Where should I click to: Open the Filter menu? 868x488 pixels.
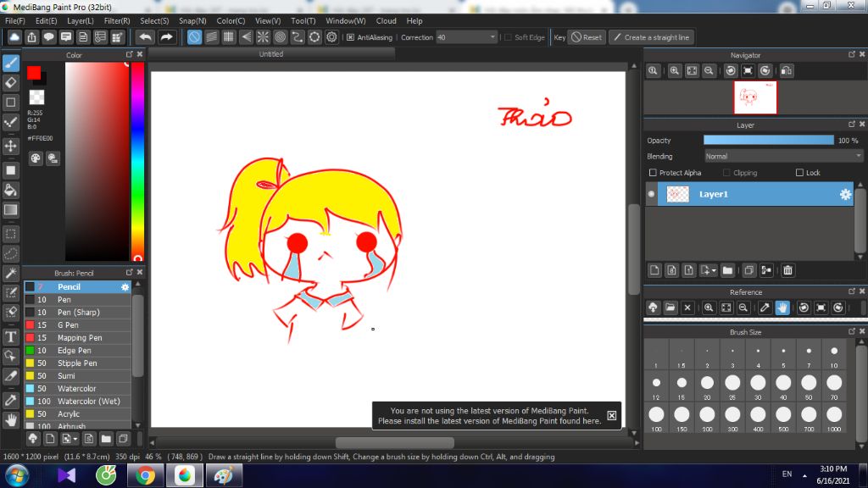point(117,20)
